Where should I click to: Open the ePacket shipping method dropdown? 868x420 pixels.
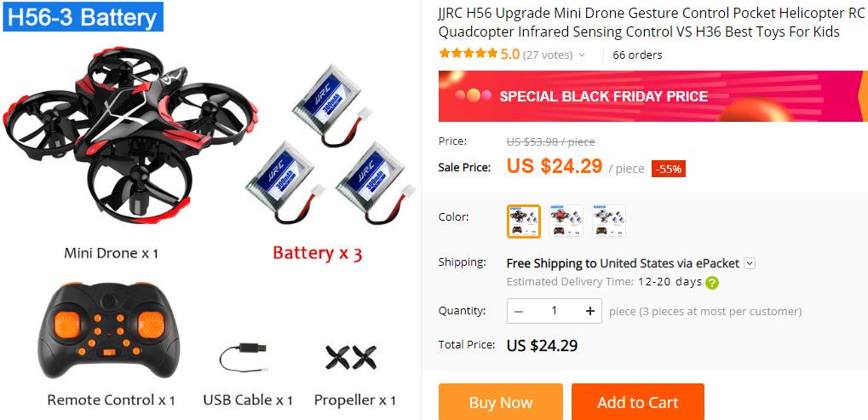(x=750, y=263)
